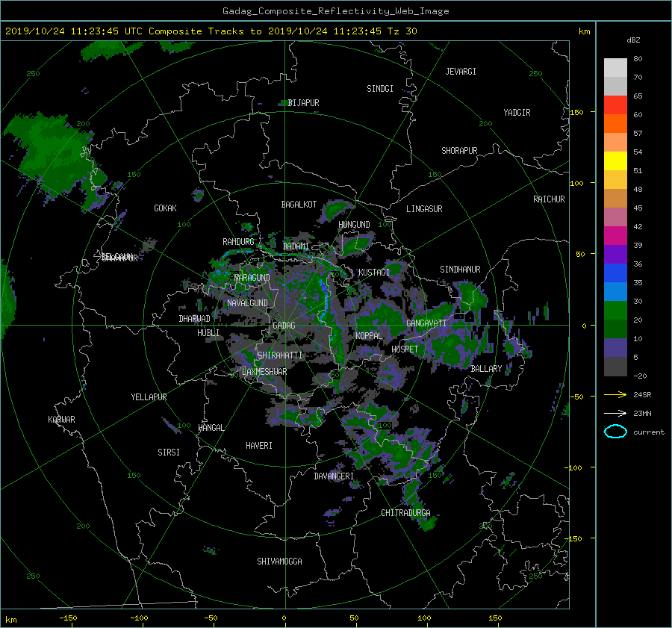Screen dimensions: 672x628
Task: Click the -150 tick on bottom km axis
Action: [x=68, y=618]
